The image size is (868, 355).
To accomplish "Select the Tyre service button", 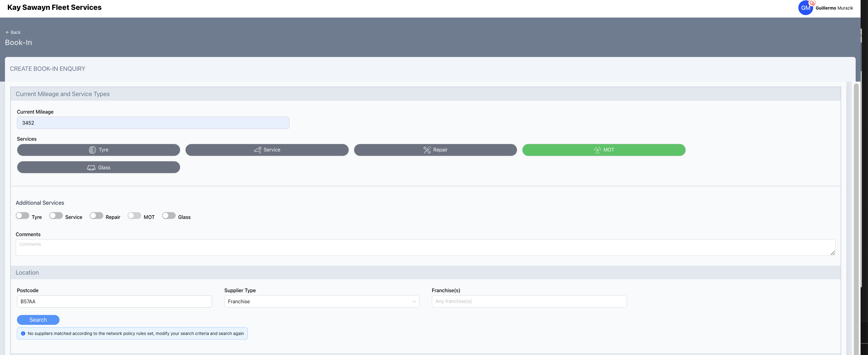I will coord(98,150).
